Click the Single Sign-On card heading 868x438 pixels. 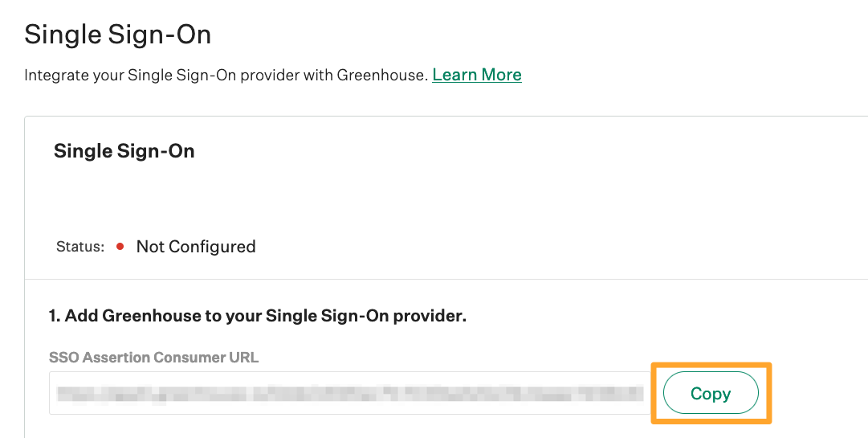point(124,151)
